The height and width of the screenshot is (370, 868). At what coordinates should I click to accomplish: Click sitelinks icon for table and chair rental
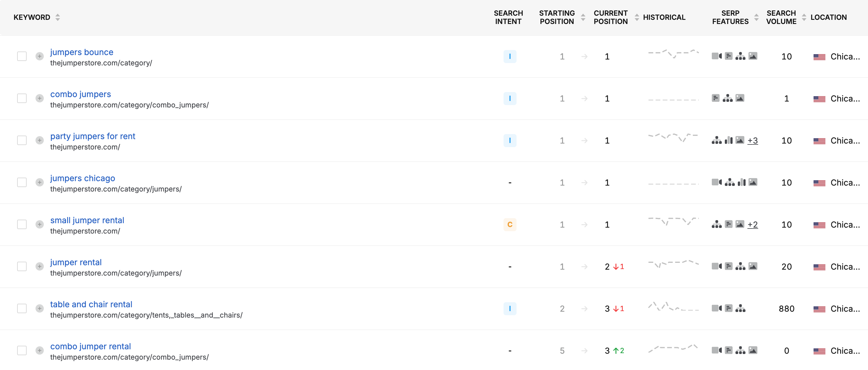(740, 308)
